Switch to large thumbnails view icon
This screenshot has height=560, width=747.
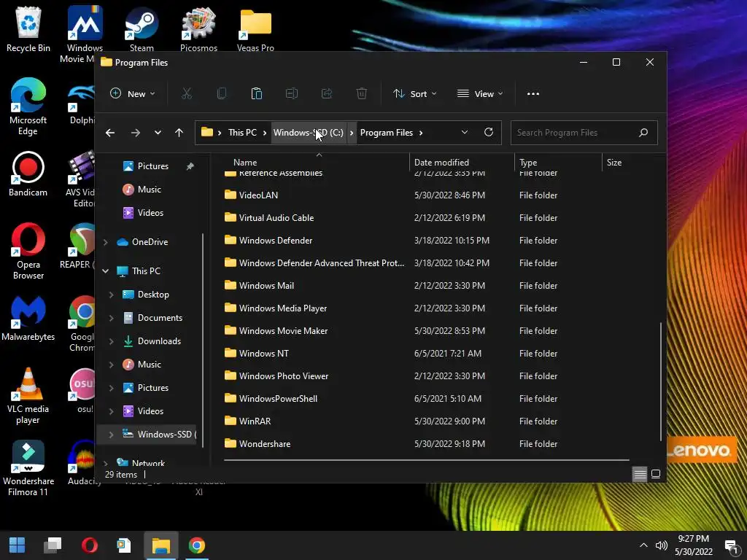pyautogui.click(x=656, y=474)
